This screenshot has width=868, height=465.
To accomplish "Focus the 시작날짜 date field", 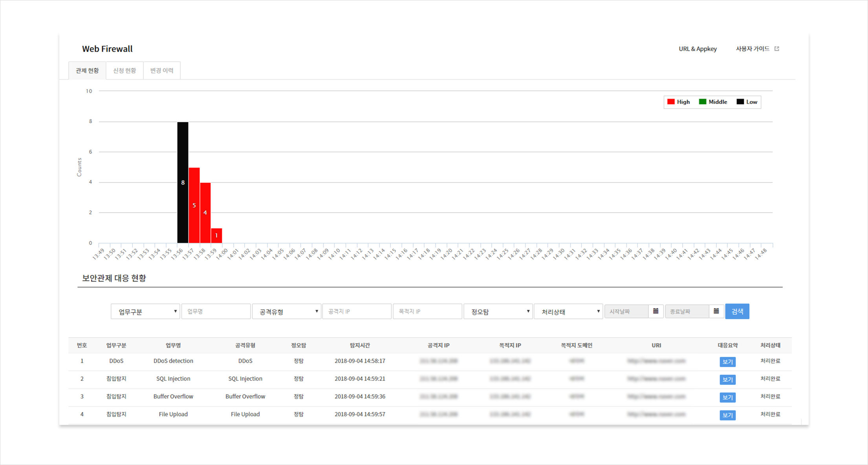I will [x=626, y=311].
